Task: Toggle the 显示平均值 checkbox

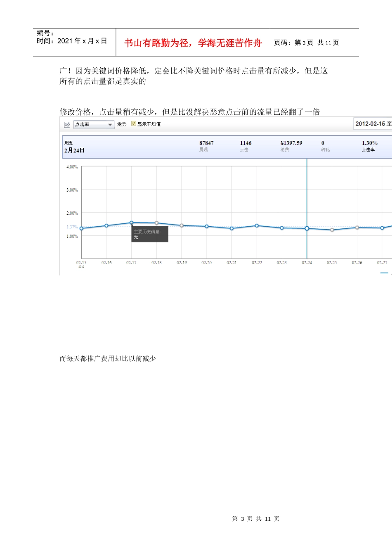Action: click(134, 123)
